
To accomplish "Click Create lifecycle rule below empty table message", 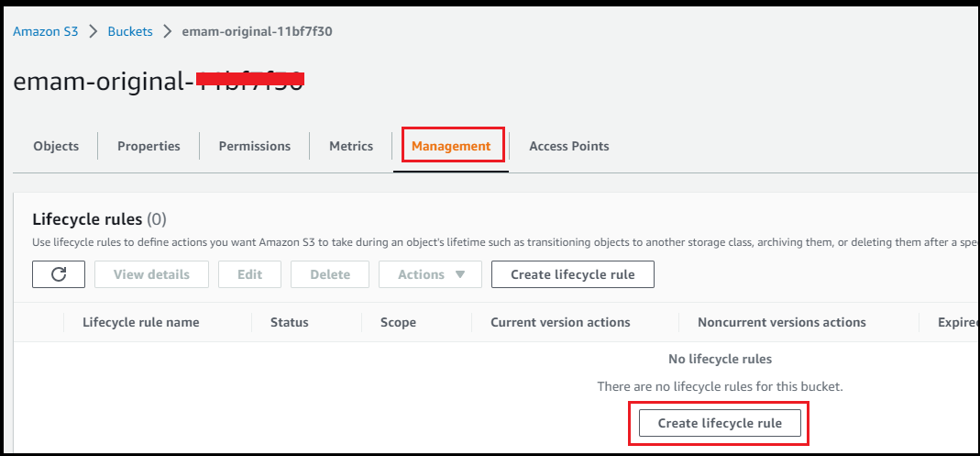I will 720,423.
